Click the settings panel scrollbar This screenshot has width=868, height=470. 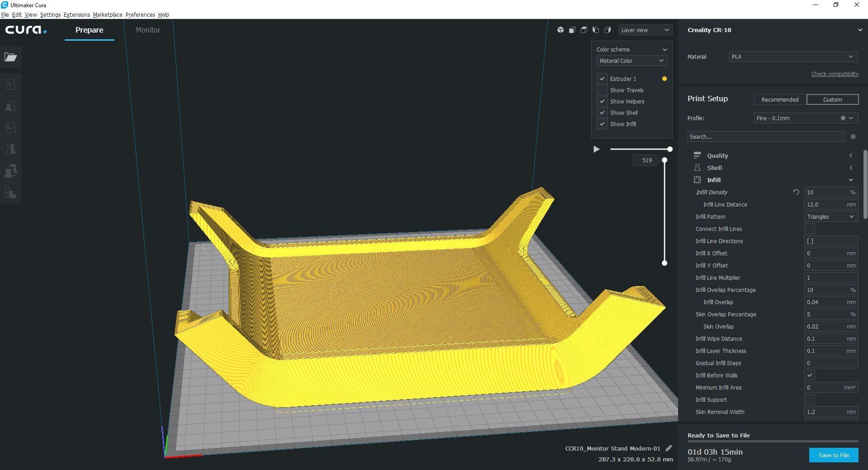[x=865, y=184]
